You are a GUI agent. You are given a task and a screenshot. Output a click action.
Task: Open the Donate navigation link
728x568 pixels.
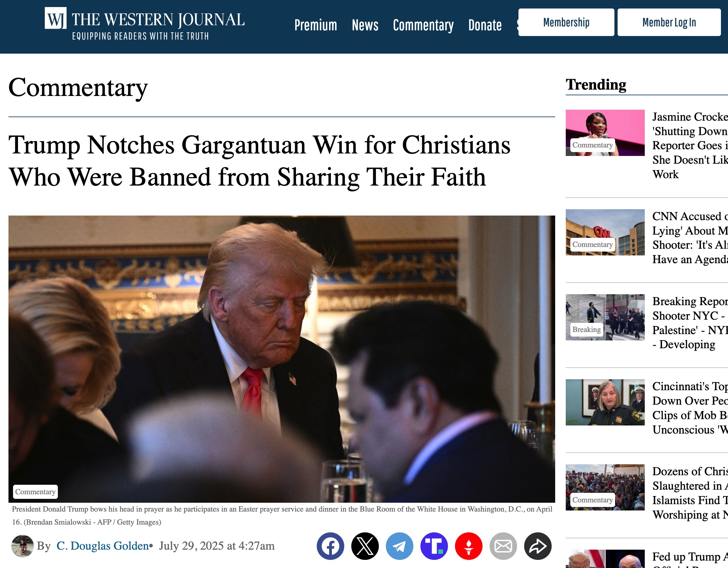(485, 25)
